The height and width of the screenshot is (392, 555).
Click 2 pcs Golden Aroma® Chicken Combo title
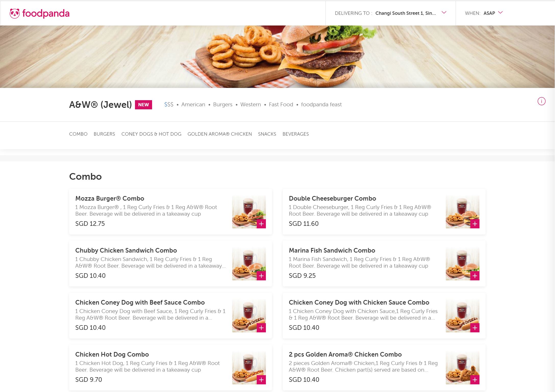(345, 355)
